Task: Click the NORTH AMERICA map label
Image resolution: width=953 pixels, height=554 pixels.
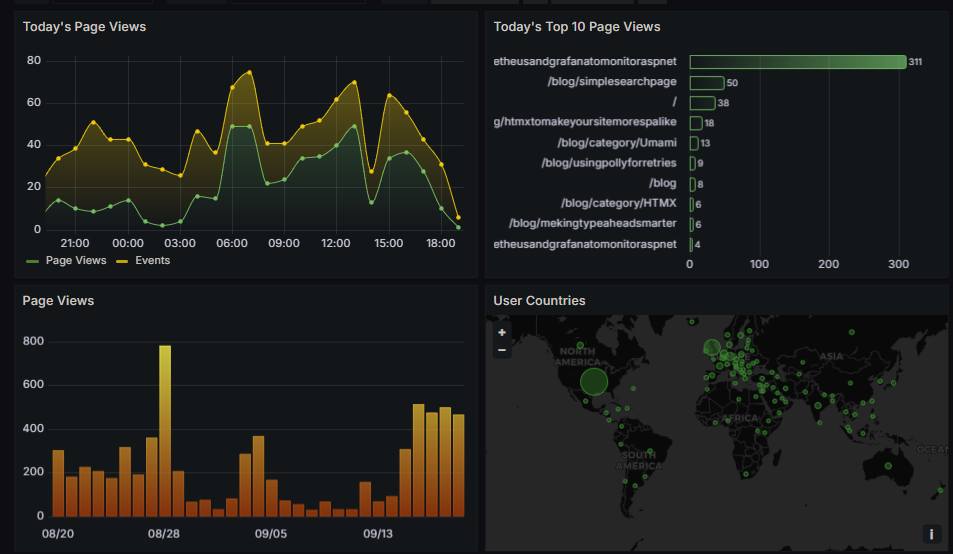Action: click(577, 357)
